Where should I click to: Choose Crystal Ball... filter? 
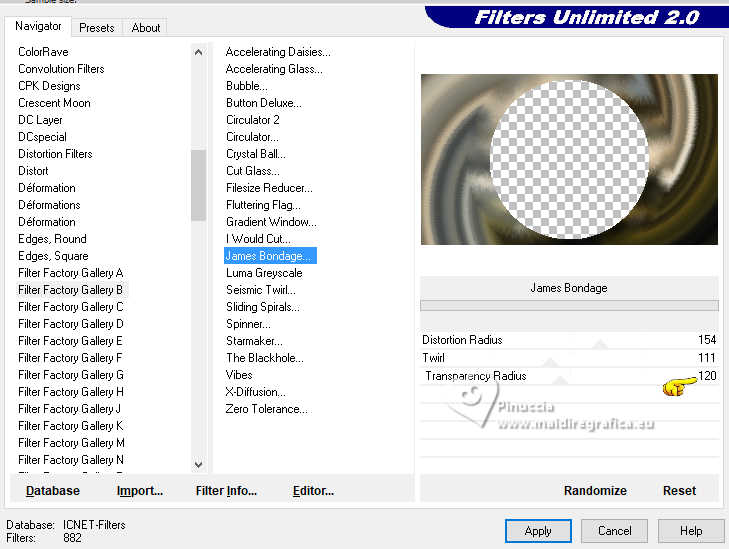pos(256,154)
